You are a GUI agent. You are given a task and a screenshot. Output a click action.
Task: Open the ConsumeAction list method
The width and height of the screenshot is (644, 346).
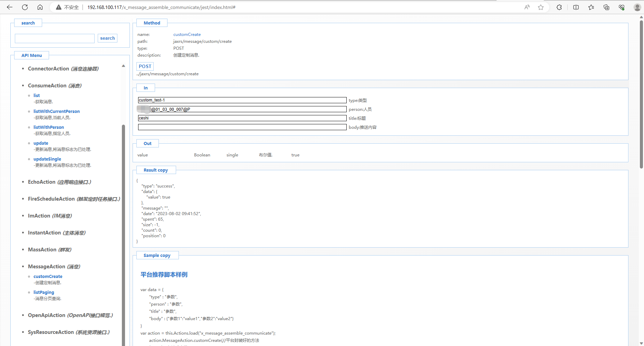tap(37, 95)
